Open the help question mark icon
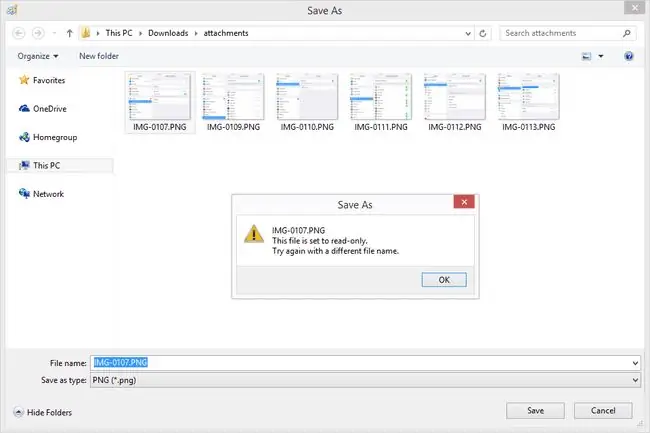 pos(628,56)
